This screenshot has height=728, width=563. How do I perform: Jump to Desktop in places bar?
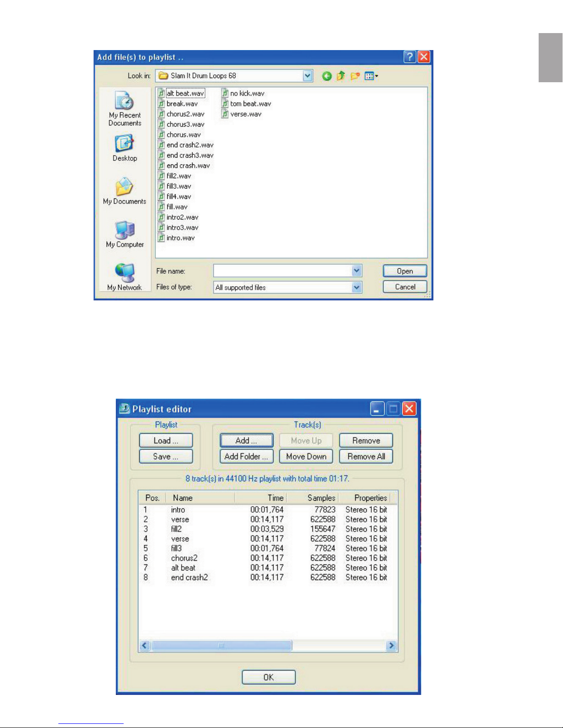click(125, 148)
